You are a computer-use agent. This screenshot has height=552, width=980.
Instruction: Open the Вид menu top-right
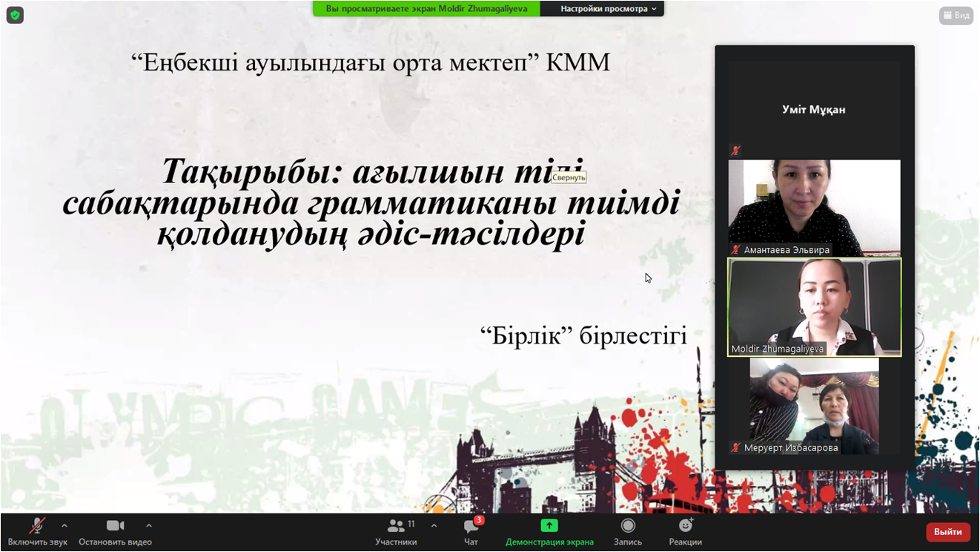click(957, 15)
